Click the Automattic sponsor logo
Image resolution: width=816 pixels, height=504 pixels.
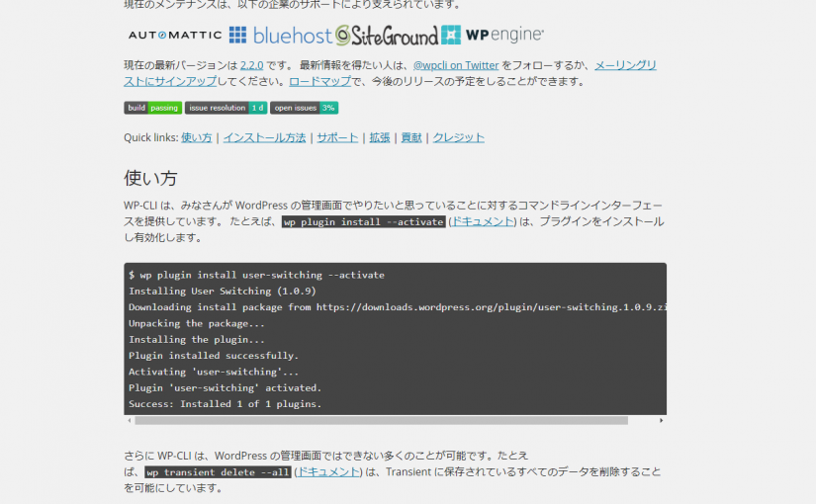(175, 35)
